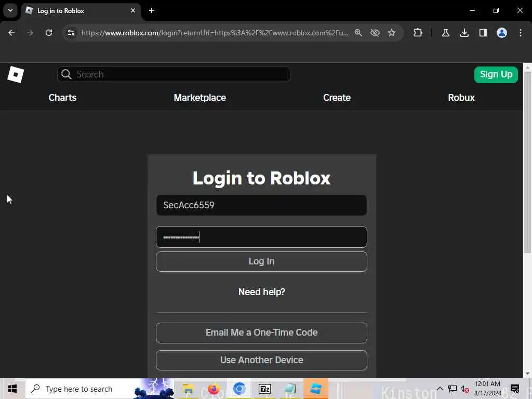This screenshot has height=399, width=532.
Task: Click the network tray icon
Action: coord(453,389)
